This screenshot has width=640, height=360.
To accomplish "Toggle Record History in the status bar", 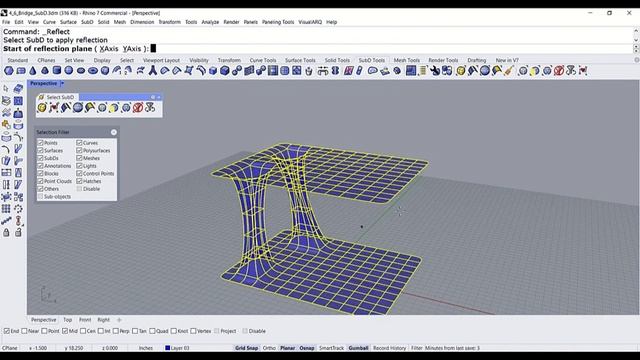I will click(x=389, y=348).
